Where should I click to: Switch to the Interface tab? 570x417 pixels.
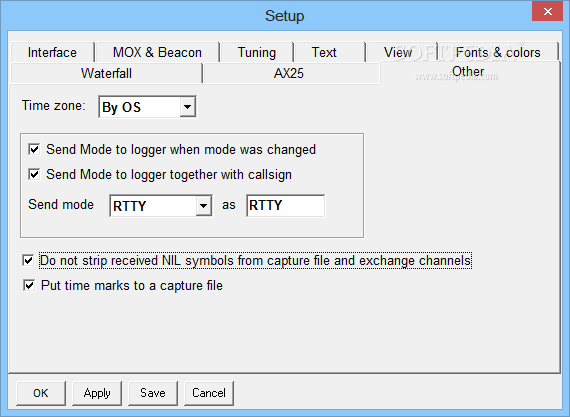coord(52,52)
